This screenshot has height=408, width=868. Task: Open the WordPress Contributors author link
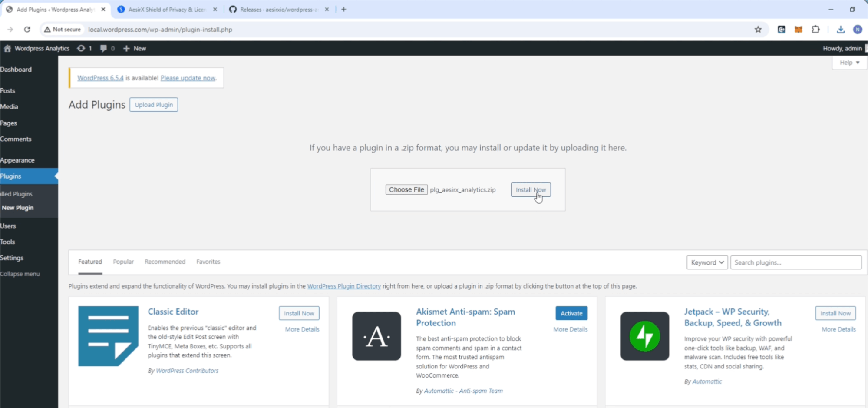pyautogui.click(x=187, y=371)
